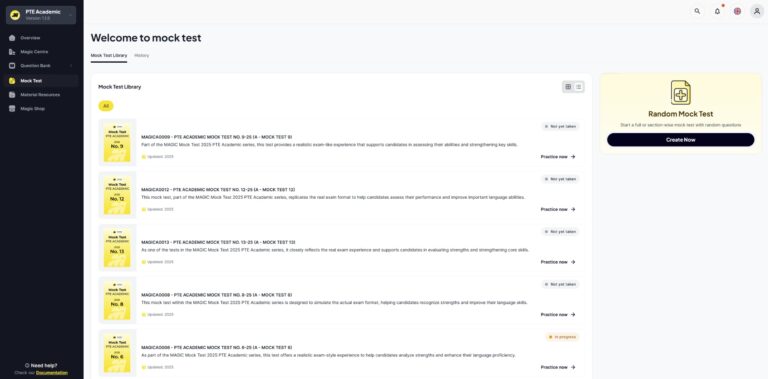Image resolution: width=768 pixels, height=379 pixels.
Task: Switch to list view layout icon
Action: click(x=578, y=87)
